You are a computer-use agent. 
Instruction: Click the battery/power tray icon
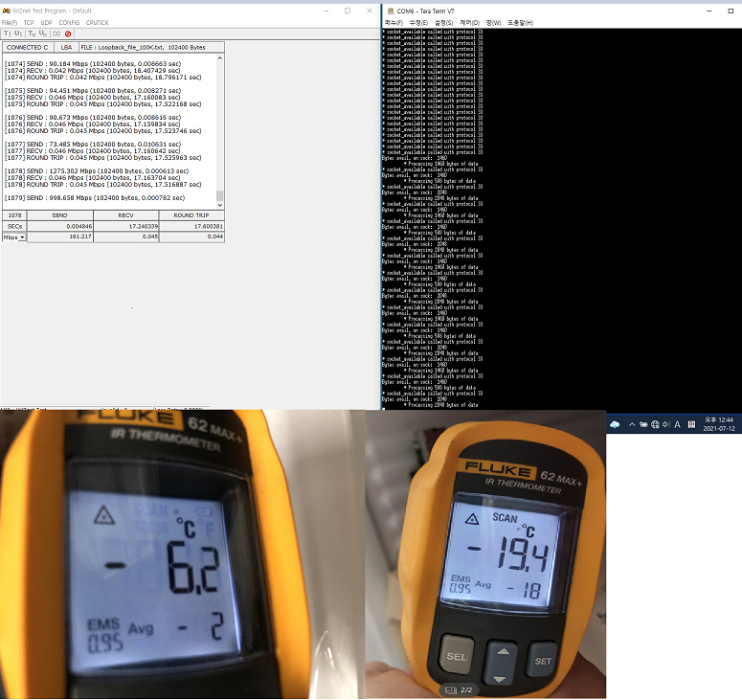(x=643, y=424)
